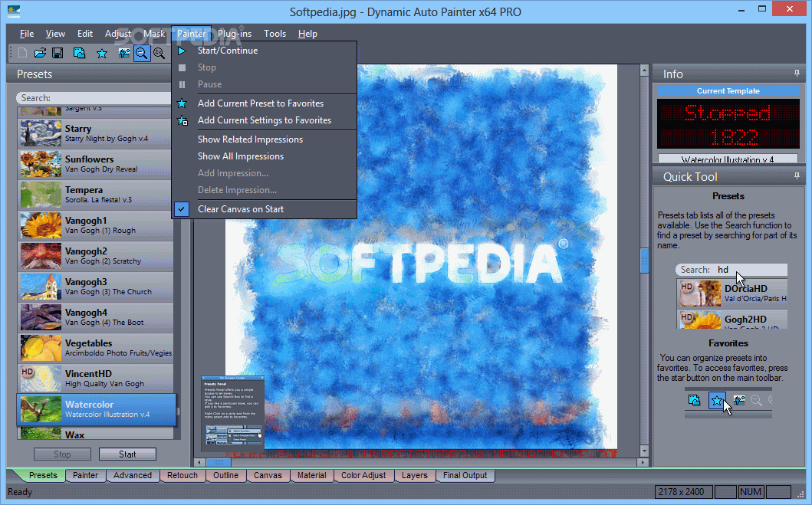Image resolution: width=812 pixels, height=505 pixels.
Task: Select the VincentHD preset
Action: coord(96,378)
